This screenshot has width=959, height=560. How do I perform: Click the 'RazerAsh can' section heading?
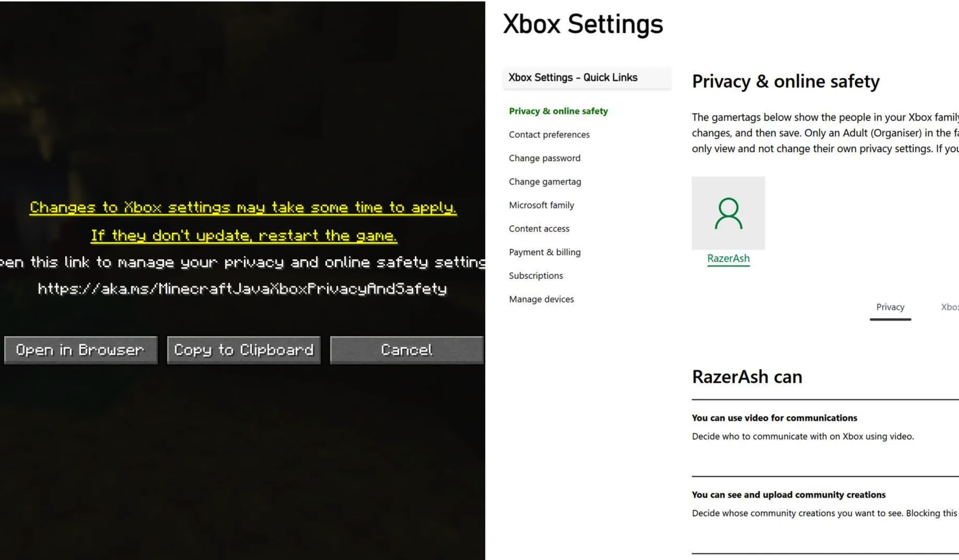[747, 377]
